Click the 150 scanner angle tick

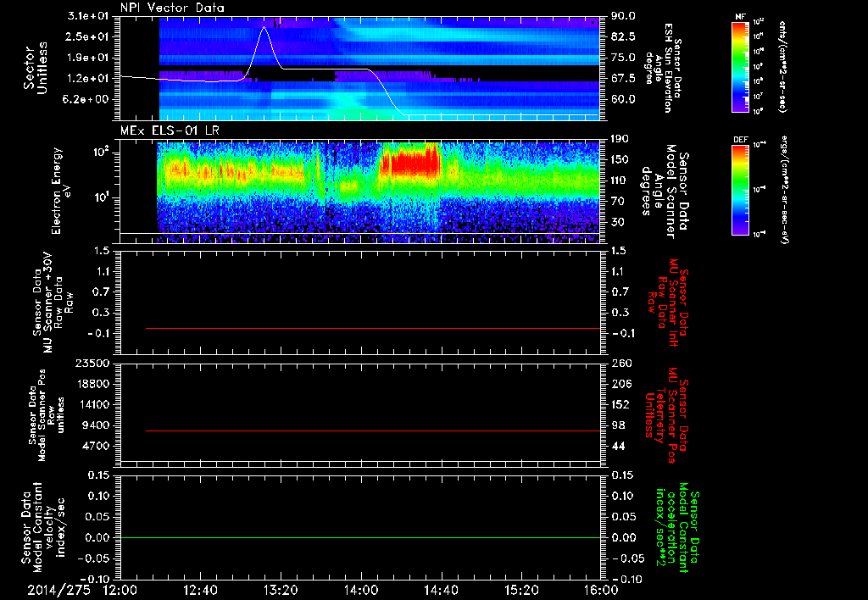tap(620, 159)
